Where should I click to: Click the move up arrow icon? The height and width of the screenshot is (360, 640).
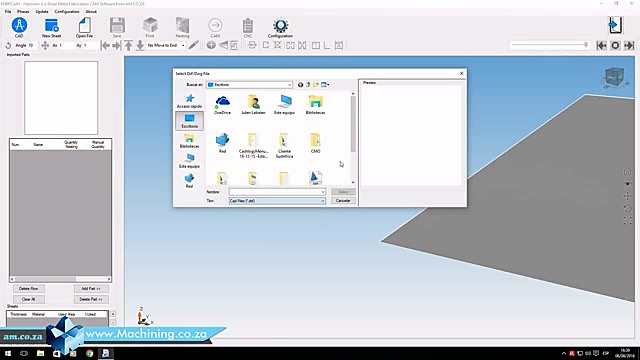click(129, 45)
